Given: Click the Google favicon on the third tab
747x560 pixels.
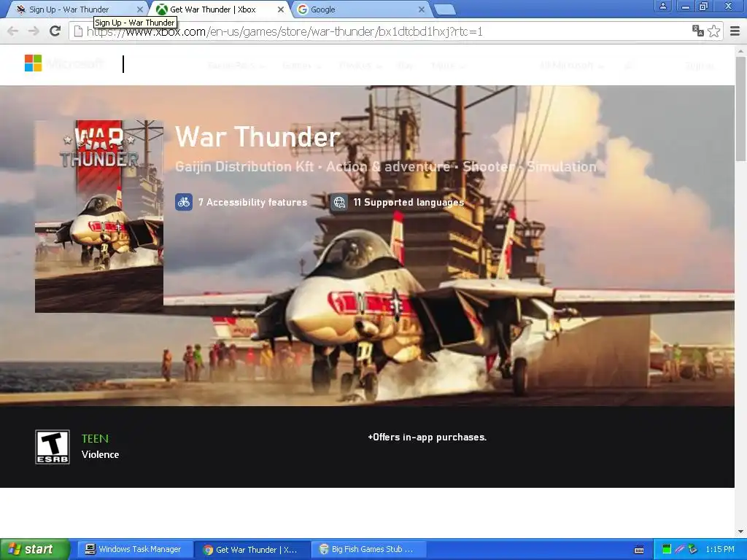Looking at the screenshot, I should [303, 9].
